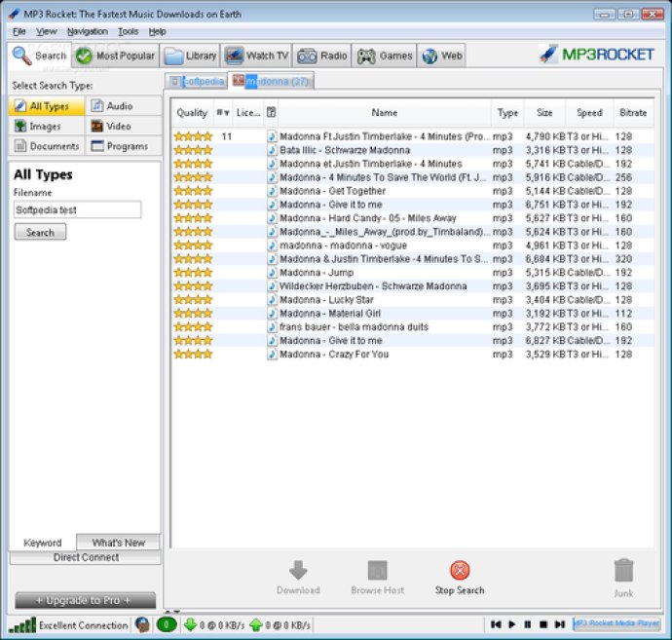Focus the Filename input field
This screenshot has height=640, width=672.
pos(78,210)
